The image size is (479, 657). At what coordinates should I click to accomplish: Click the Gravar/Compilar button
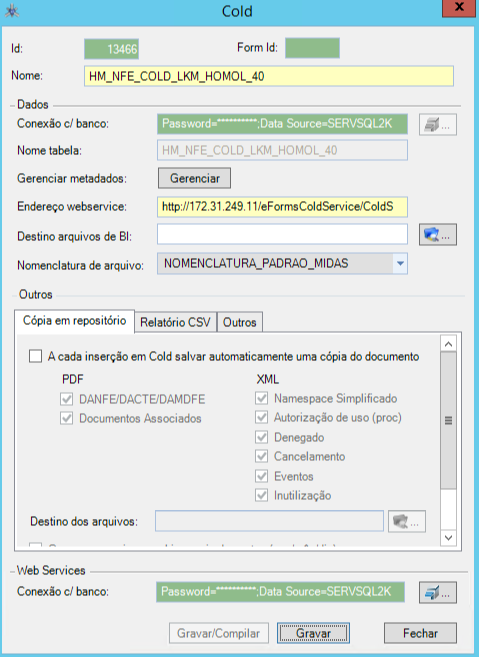[x=218, y=633]
